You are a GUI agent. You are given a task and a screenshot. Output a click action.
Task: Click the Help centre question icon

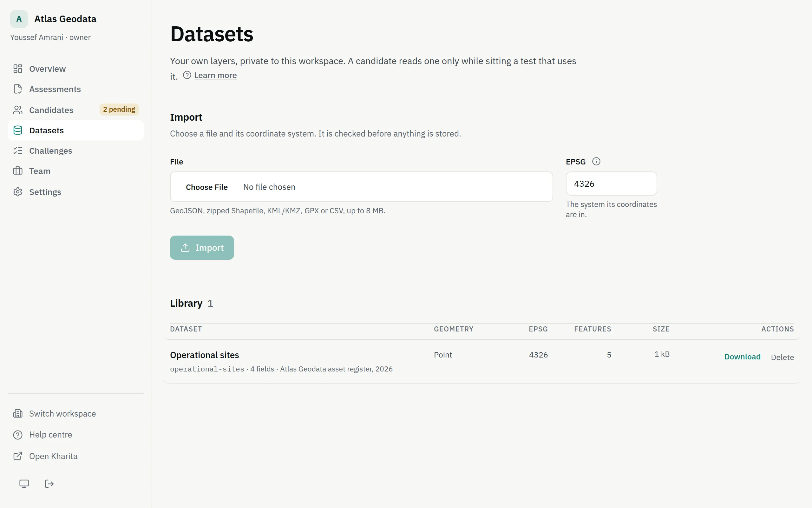click(18, 435)
